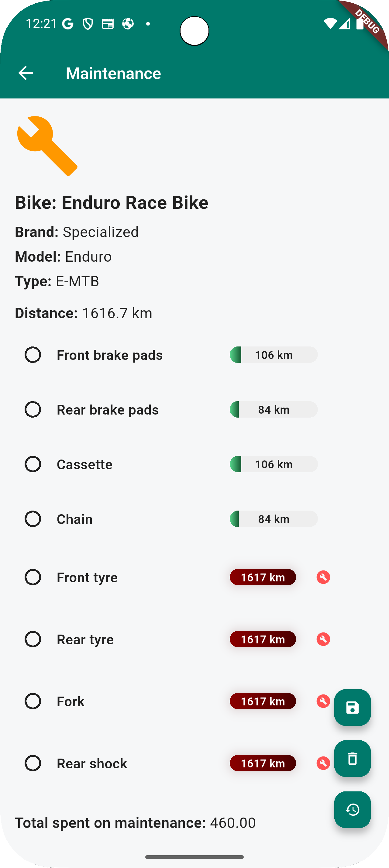This screenshot has width=389, height=868.
Task: Select the Front tyre radio button
Action: (x=33, y=577)
